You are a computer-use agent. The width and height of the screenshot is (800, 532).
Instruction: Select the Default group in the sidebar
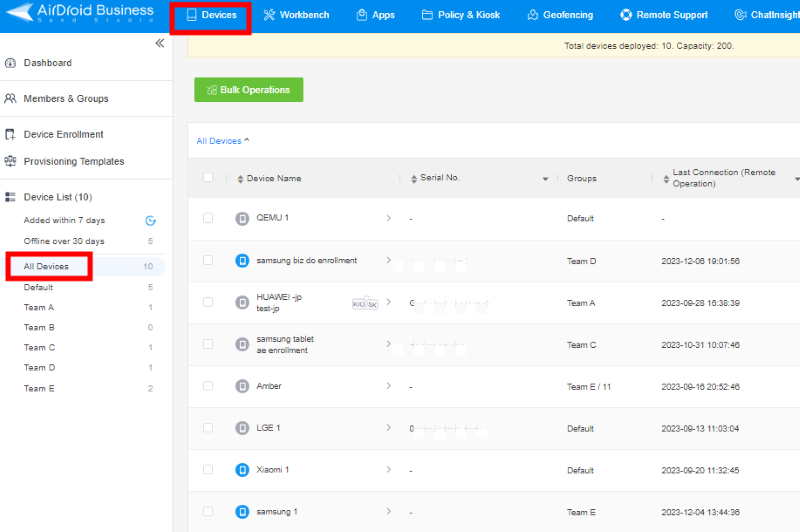point(38,287)
